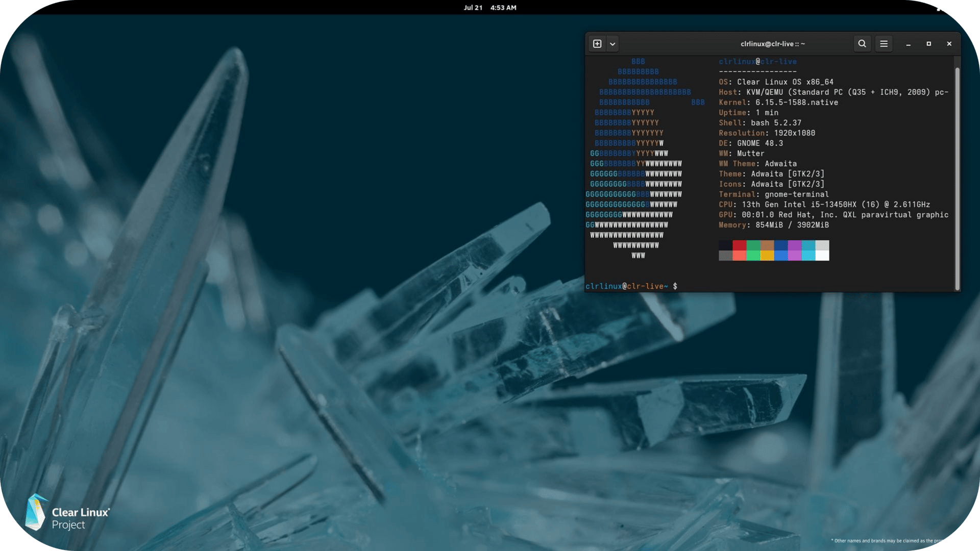This screenshot has width=980, height=551.
Task: Minimize the terminal window
Action: click(909, 44)
